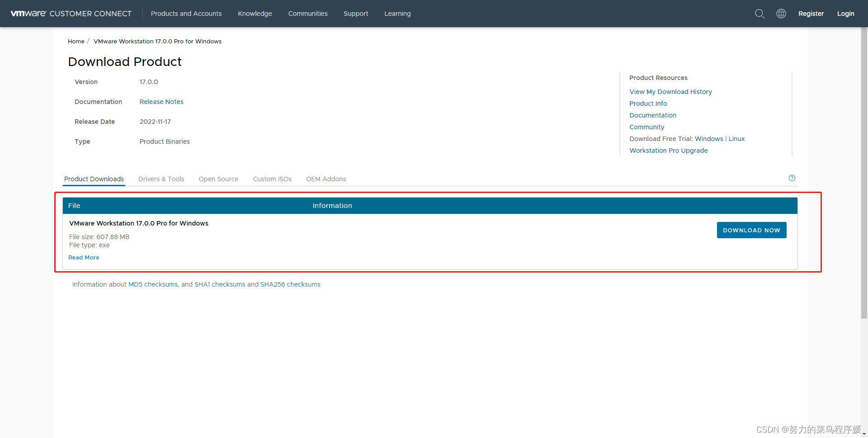Screen dimensions: 868x438
Task: Click version value 17.0.0
Action: 149,82
